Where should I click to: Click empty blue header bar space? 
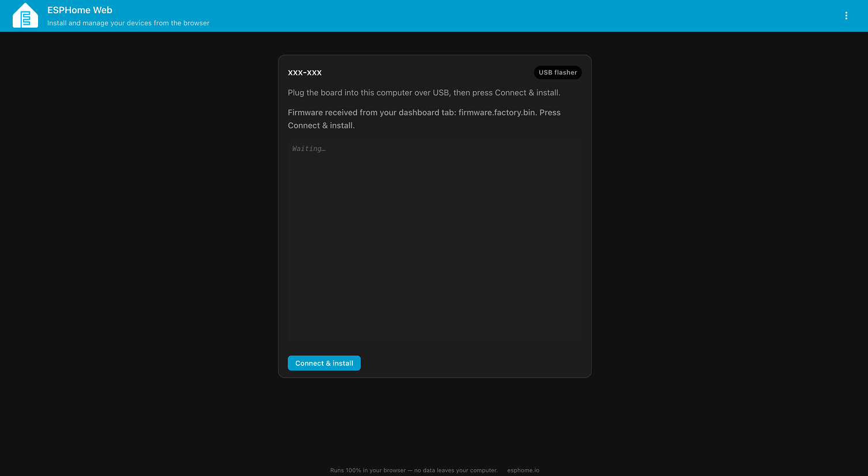[519, 16]
